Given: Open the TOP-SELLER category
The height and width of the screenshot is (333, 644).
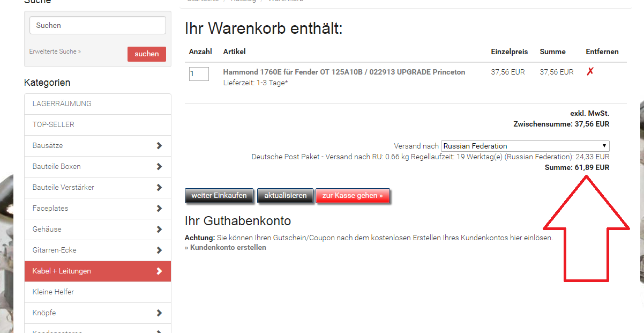Looking at the screenshot, I should 98,125.
